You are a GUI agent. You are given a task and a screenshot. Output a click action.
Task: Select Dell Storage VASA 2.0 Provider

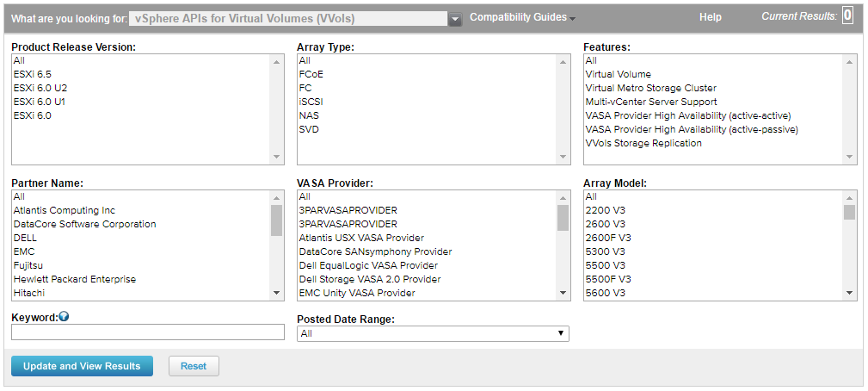coord(427,280)
